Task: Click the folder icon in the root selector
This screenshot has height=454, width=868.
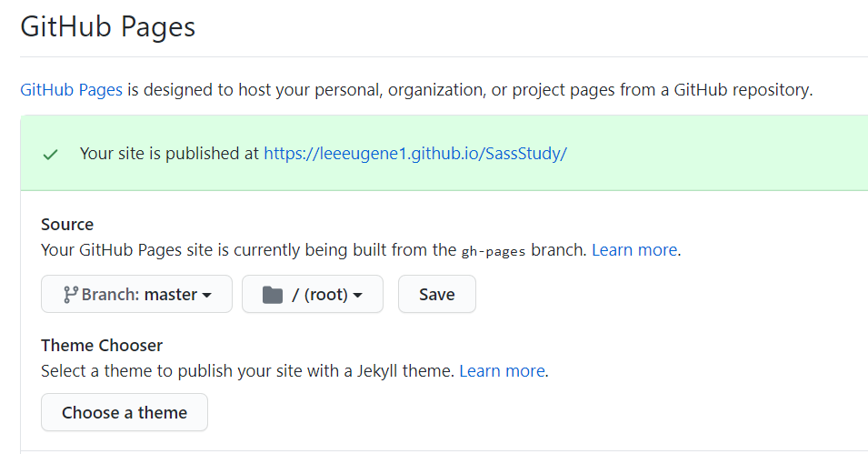Action: pyautogui.click(x=273, y=295)
